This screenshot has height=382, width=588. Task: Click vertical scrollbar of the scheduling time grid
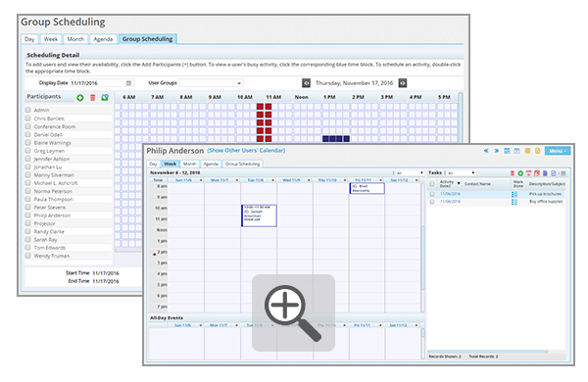click(x=460, y=117)
